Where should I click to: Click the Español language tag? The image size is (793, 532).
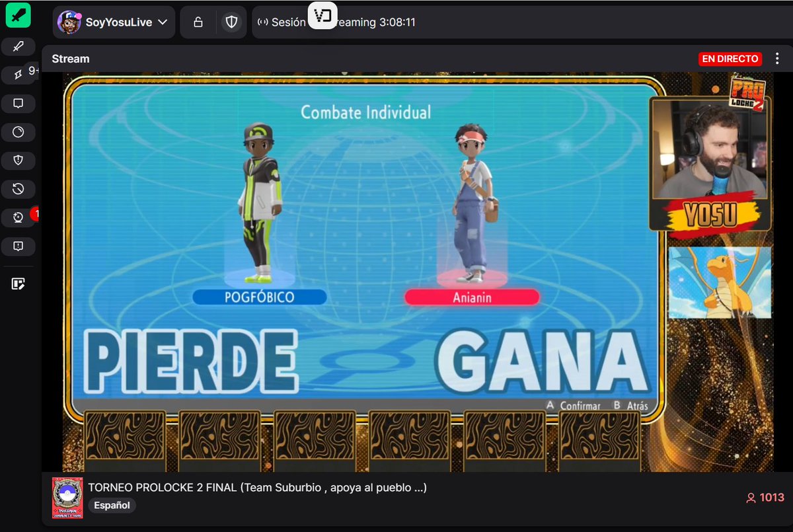click(112, 505)
